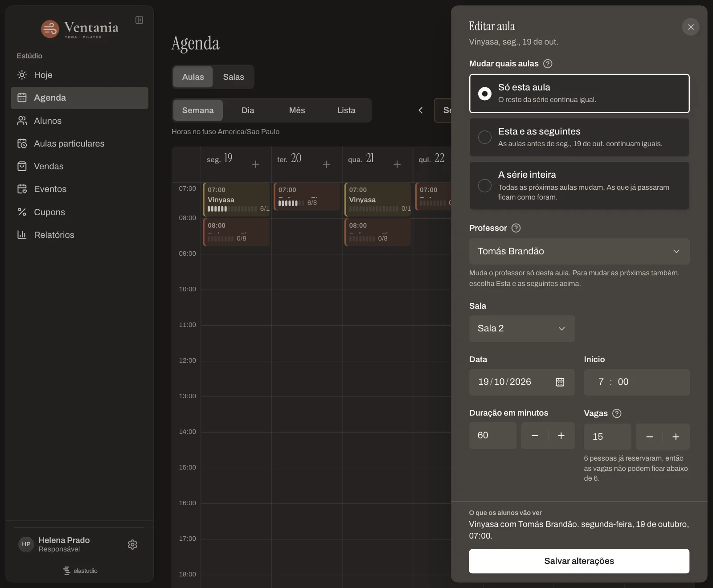The width and height of the screenshot is (713, 588).
Task: View Relatórios in the sidebar
Action: click(x=80, y=235)
